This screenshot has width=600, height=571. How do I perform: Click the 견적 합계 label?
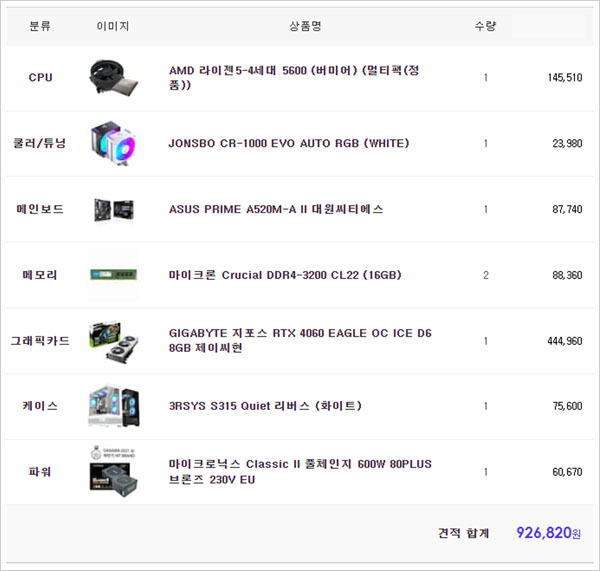463,533
